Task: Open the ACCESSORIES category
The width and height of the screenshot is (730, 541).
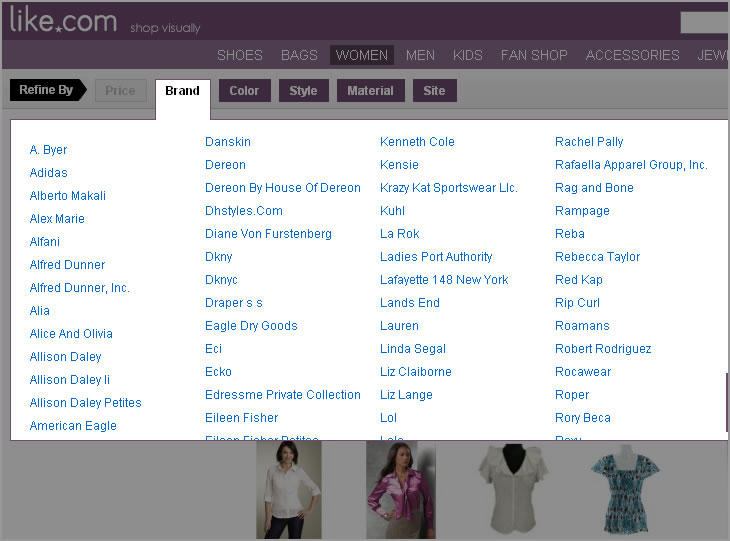Action: [x=632, y=55]
